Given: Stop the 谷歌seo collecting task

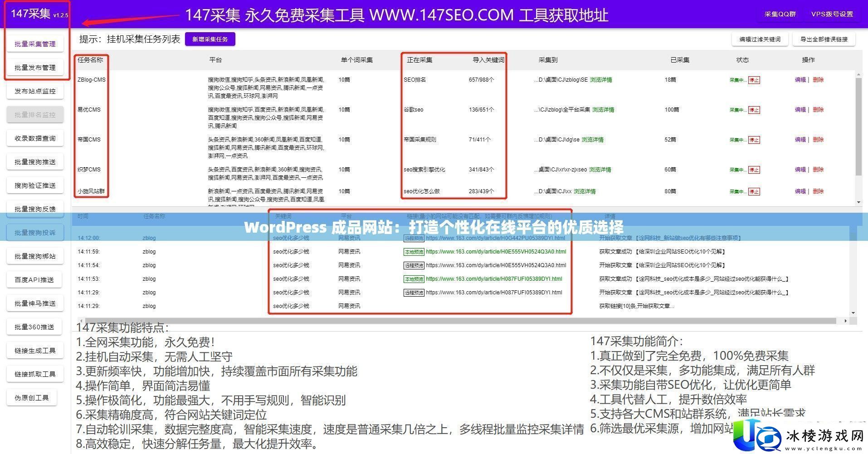Looking at the screenshot, I should pos(754,109).
